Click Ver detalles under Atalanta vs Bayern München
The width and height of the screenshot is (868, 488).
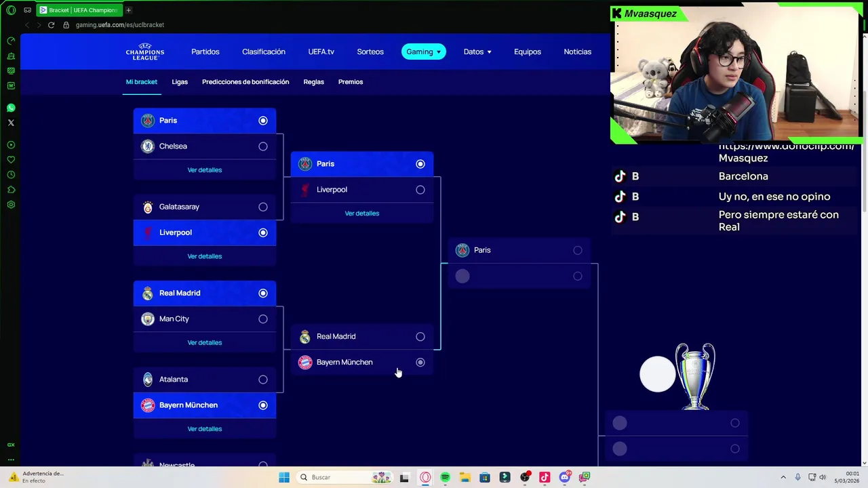(205, 429)
